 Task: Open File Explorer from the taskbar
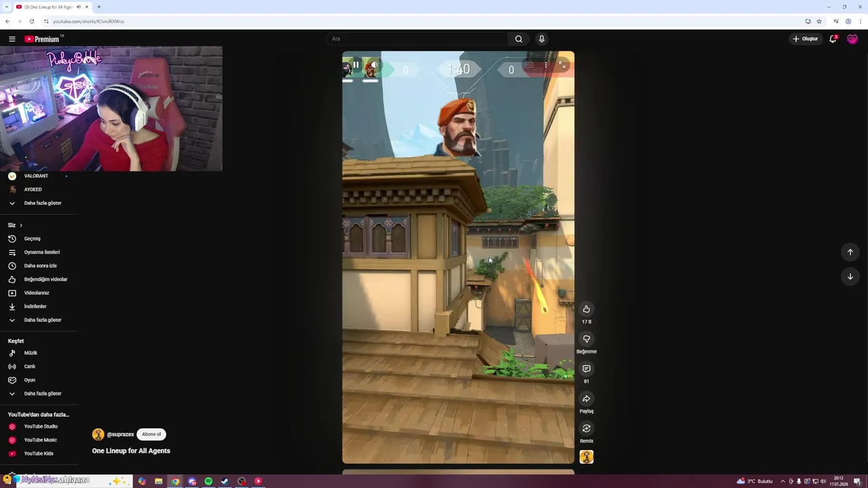[x=159, y=481]
